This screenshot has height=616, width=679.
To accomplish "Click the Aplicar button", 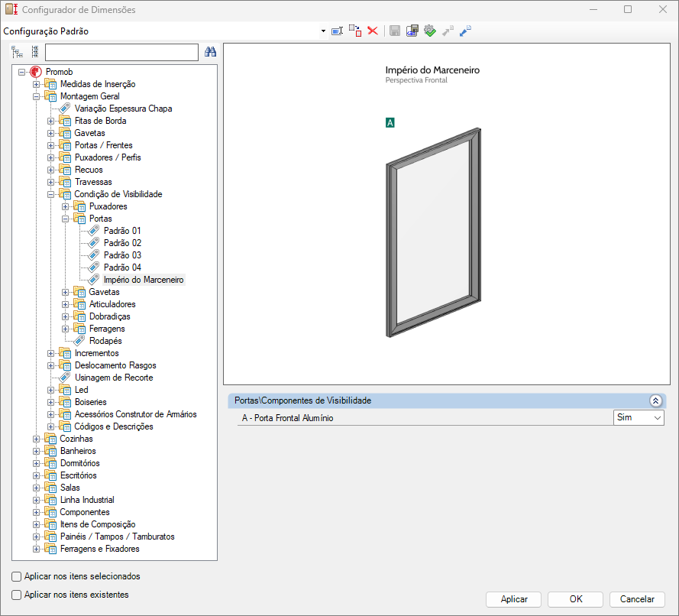I will 513,599.
